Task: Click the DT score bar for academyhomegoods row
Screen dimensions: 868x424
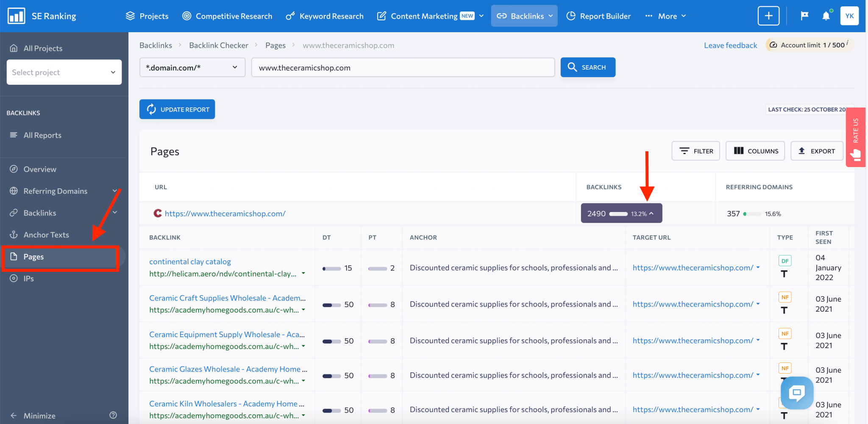Action: [332, 304]
